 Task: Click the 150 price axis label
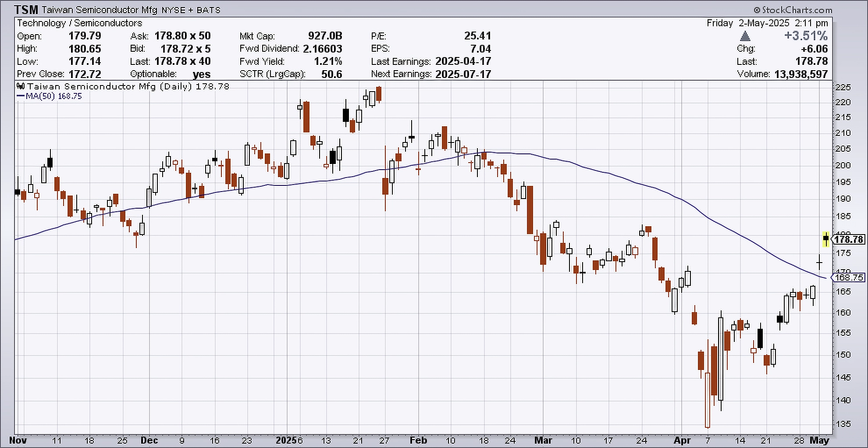click(843, 355)
